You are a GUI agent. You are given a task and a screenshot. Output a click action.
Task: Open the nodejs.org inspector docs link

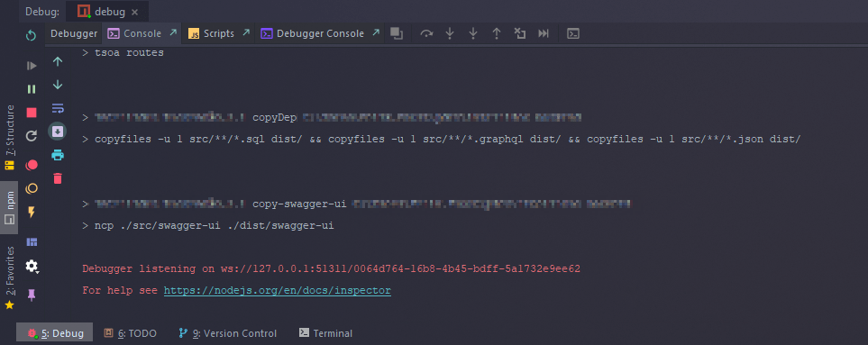pos(278,290)
